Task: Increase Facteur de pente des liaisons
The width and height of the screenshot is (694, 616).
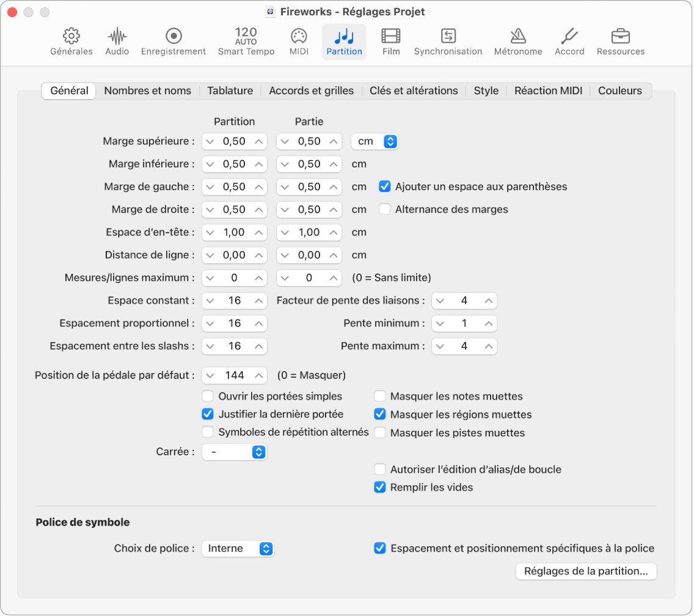Action: (489, 301)
